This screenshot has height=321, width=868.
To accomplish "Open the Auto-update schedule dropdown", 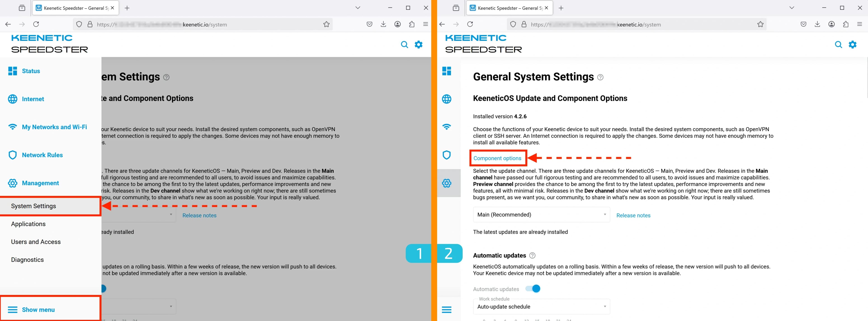I will coord(541,307).
